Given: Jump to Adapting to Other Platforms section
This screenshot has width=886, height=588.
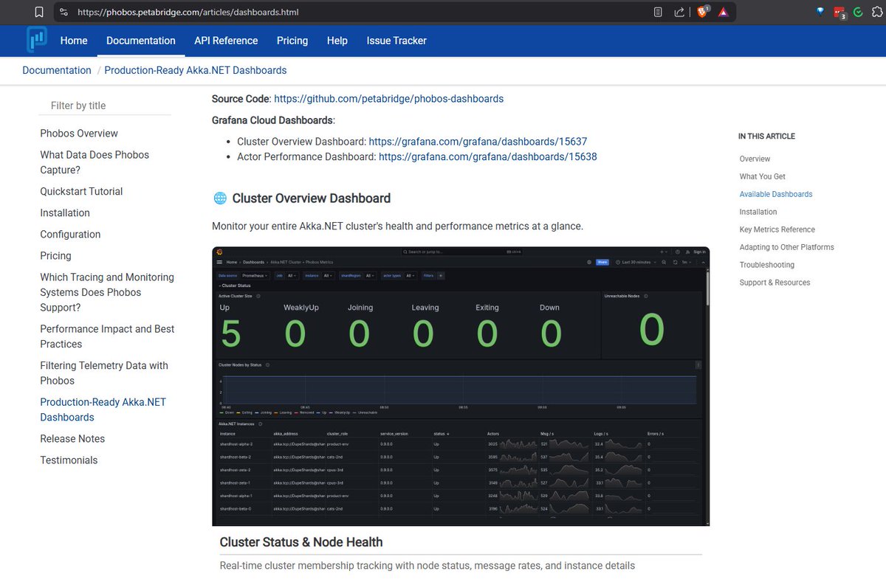Looking at the screenshot, I should (x=787, y=247).
